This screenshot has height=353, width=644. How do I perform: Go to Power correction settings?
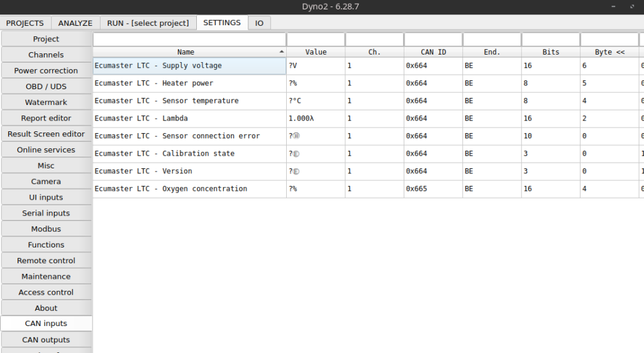(x=46, y=70)
